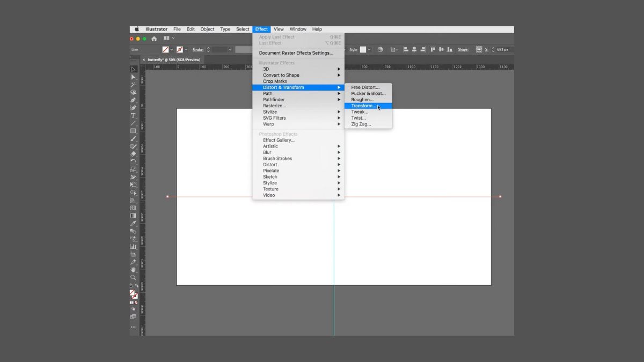The height and width of the screenshot is (362, 644).
Task: Select the Scale tool
Action: click(133, 169)
